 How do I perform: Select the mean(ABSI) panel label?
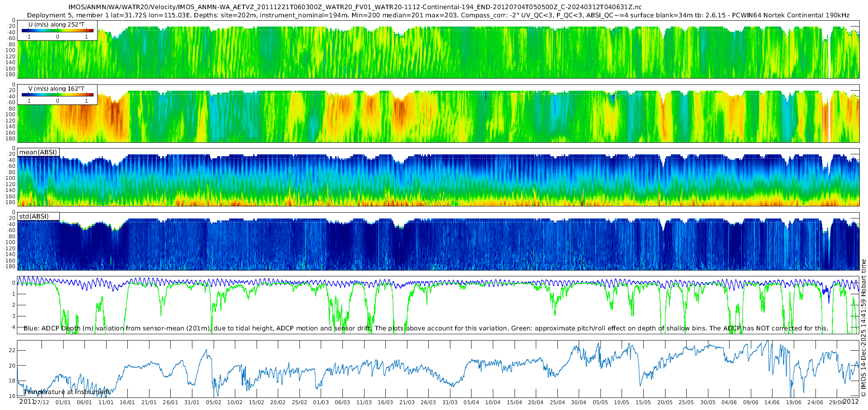click(38, 152)
